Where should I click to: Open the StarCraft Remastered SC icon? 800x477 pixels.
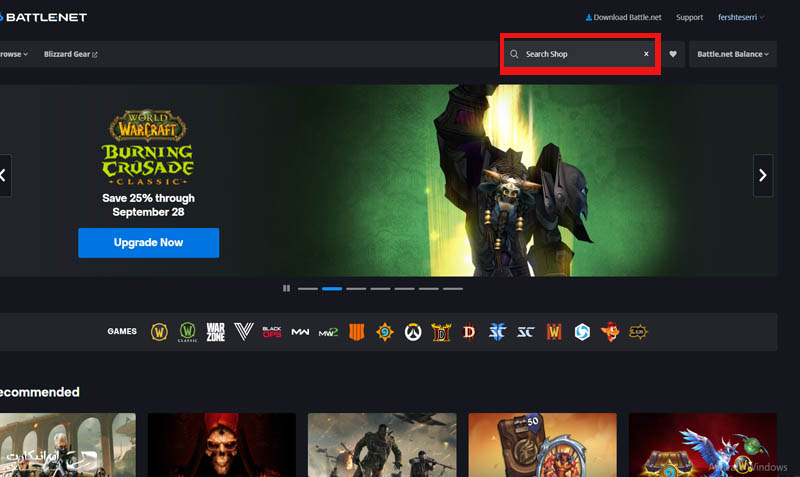click(x=526, y=333)
